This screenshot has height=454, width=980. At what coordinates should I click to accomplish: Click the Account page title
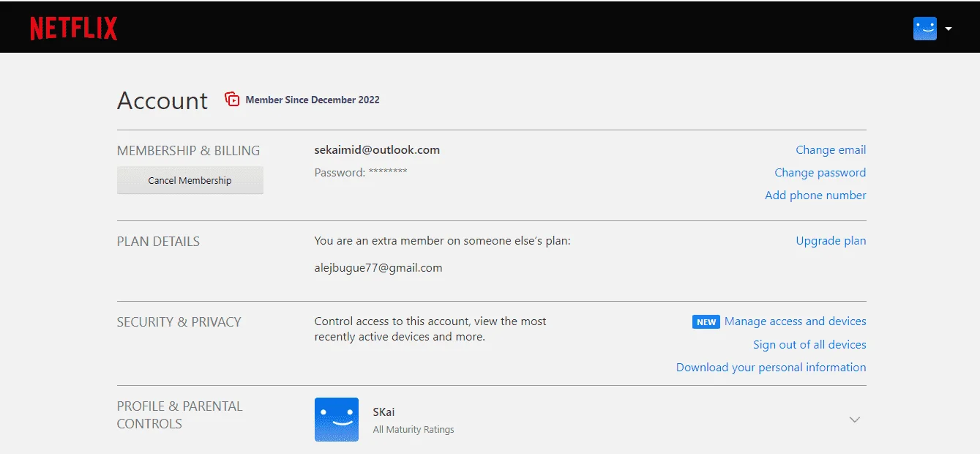[x=162, y=100]
